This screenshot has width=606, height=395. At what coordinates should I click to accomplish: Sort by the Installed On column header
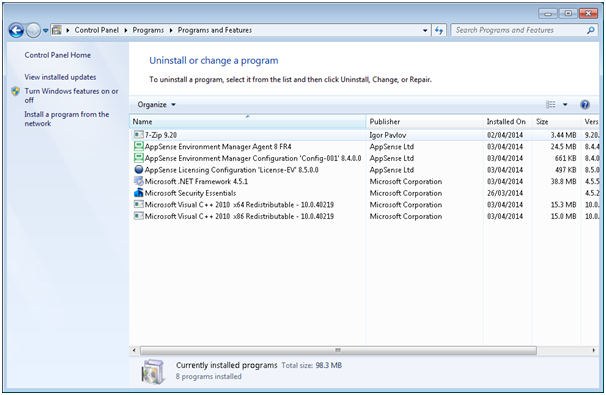pos(507,122)
